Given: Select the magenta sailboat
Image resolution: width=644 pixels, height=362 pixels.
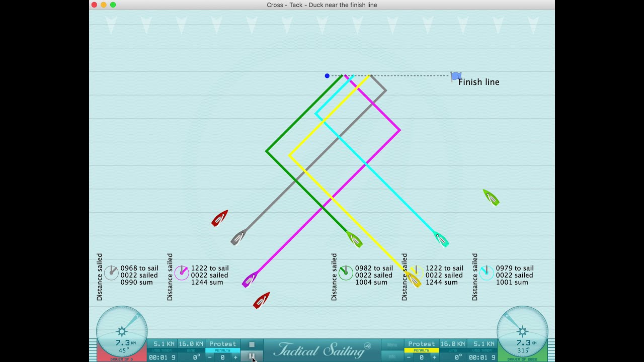Looking at the screenshot, I should [250, 279].
